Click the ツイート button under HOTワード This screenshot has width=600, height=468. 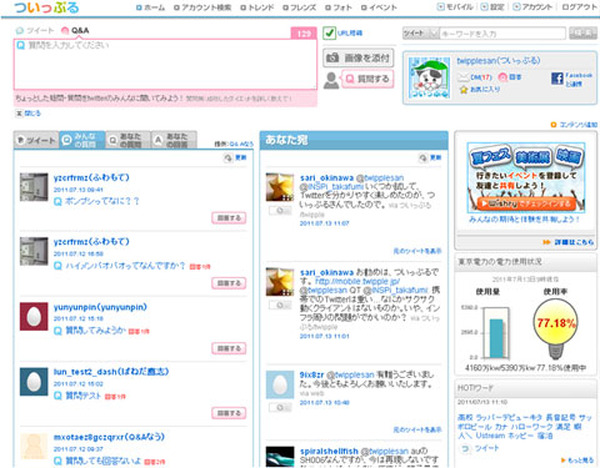coord(481,448)
